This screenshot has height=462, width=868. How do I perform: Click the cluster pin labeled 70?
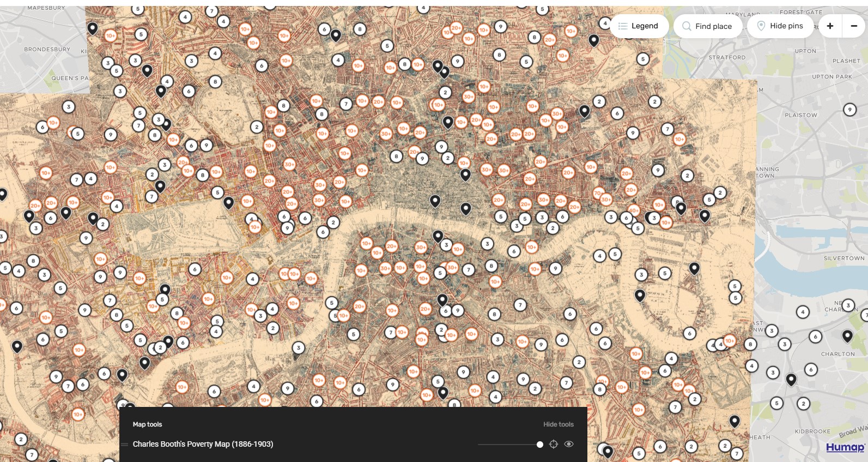click(598, 193)
